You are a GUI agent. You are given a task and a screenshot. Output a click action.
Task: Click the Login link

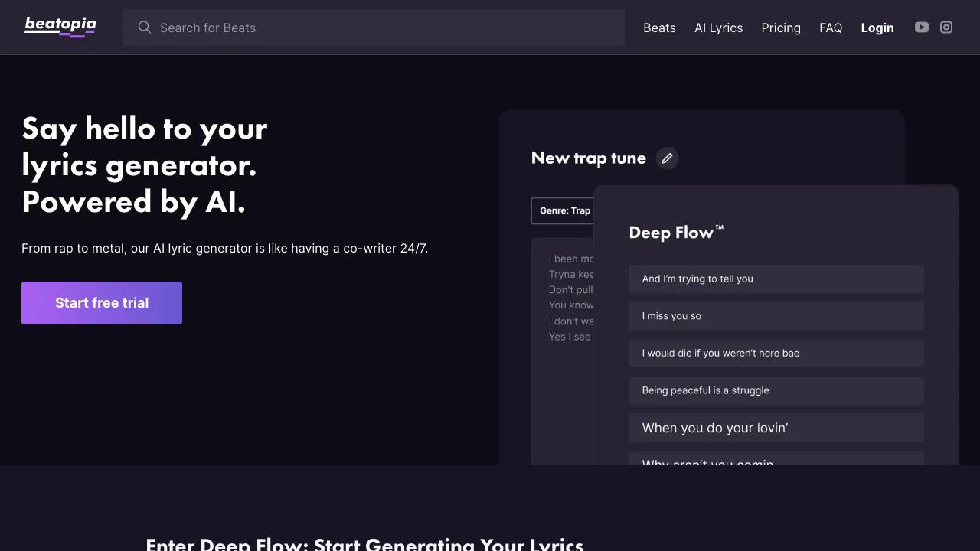click(877, 28)
